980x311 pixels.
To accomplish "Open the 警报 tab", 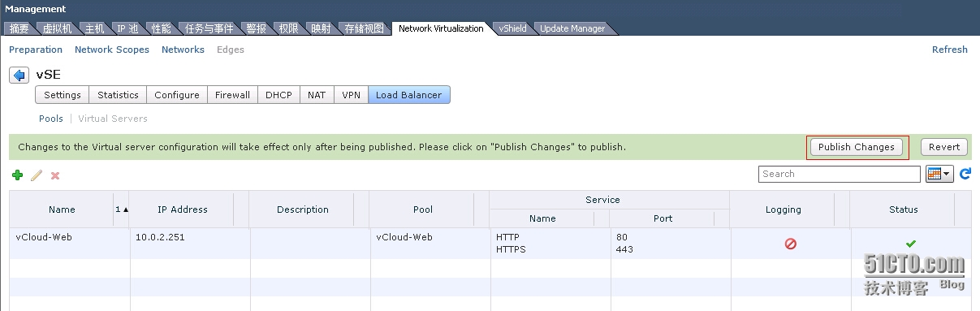I will [256, 28].
